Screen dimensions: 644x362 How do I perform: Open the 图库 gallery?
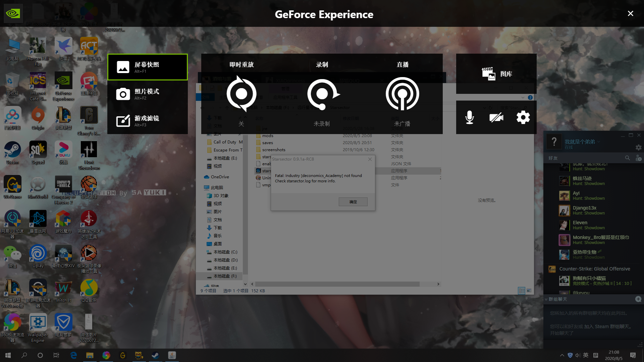(x=498, y=73)
